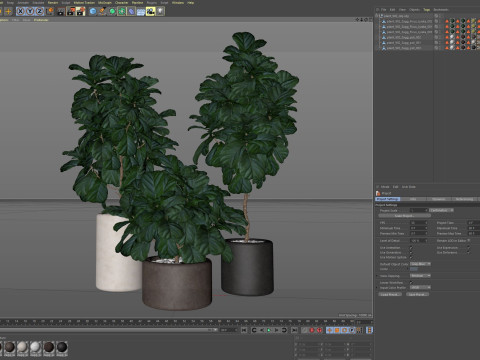Click the Level of Detail field
Image resolution: width=480 pixels, height=360 pixels.
point(419,241)
